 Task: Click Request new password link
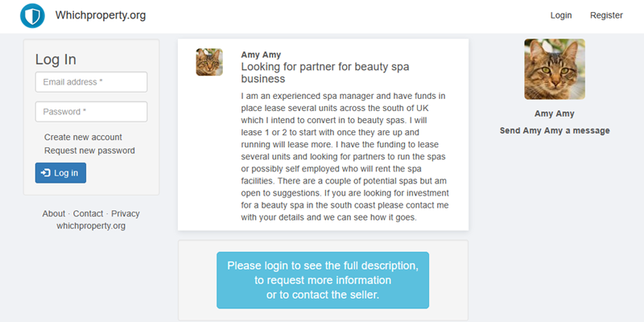[x=89, y=151]
